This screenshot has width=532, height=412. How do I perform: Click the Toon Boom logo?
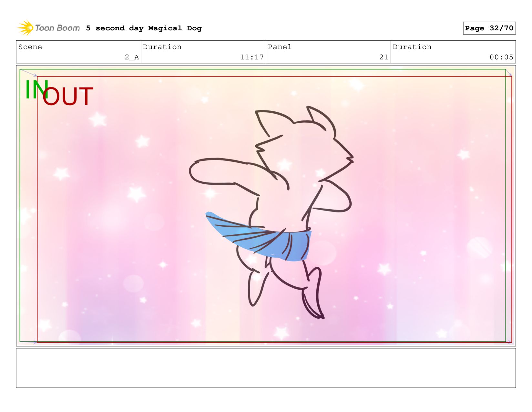[48, 28]
